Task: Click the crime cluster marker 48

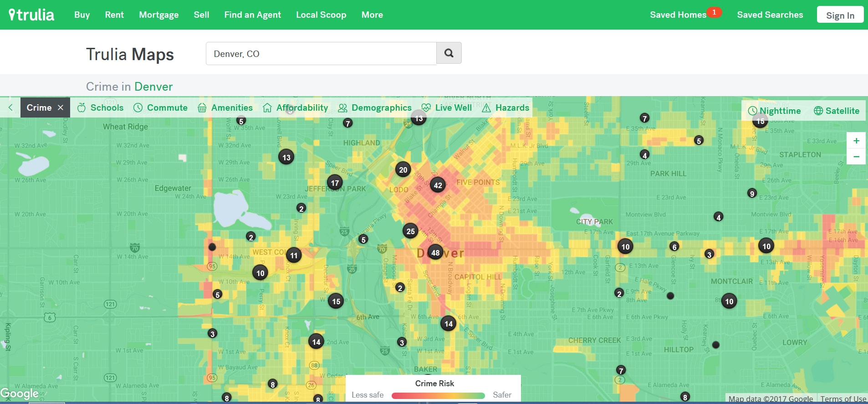Action: point(435,252)
